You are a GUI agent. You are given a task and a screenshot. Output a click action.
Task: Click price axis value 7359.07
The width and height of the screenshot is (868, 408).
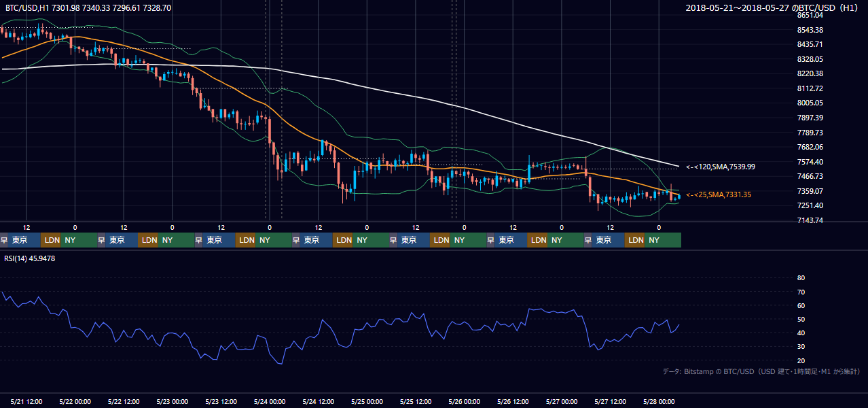[810, 191]
